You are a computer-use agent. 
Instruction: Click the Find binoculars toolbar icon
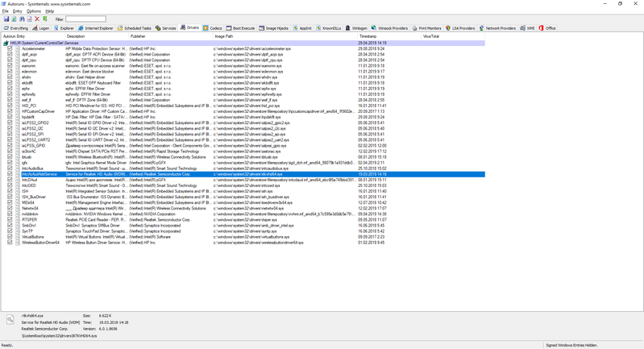point(22,19)
